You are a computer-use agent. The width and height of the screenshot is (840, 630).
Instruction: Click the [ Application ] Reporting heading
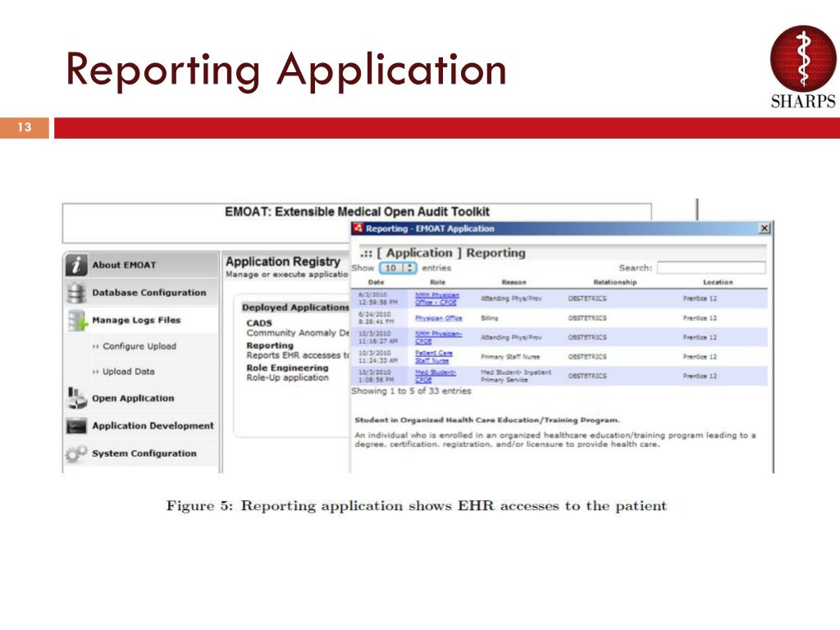[443, 253]
